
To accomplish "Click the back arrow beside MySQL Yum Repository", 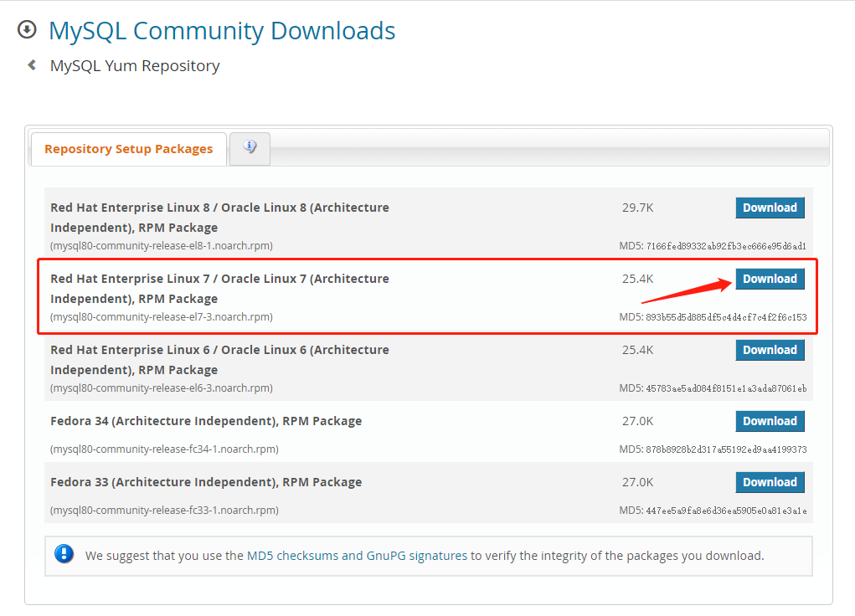I will [x=32, y=64].
